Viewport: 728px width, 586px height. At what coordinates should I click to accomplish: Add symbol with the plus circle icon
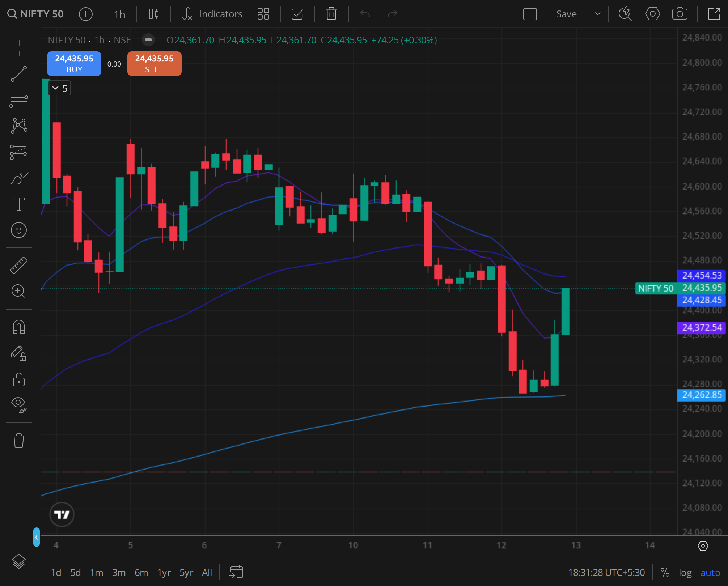point(86,14)
